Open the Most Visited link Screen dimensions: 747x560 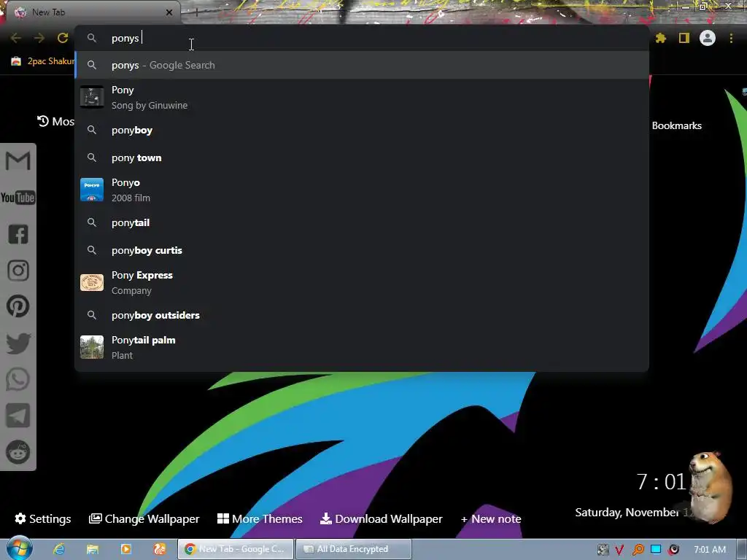(x=56, y=122)
